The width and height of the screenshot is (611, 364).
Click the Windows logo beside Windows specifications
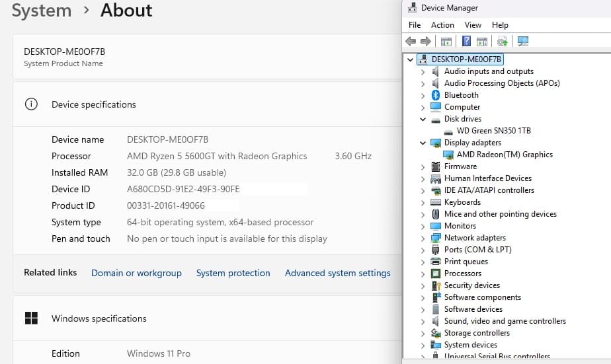point(31,318)
